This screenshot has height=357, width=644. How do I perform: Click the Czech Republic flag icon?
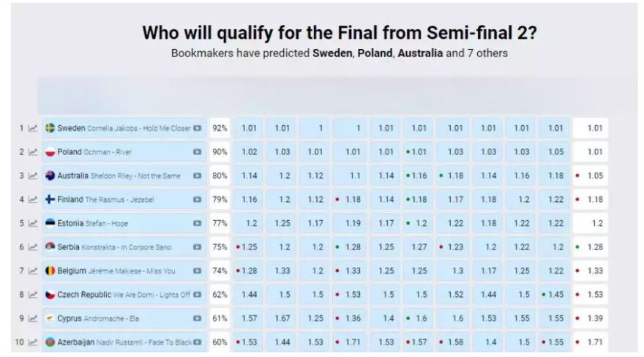[50, 295]
